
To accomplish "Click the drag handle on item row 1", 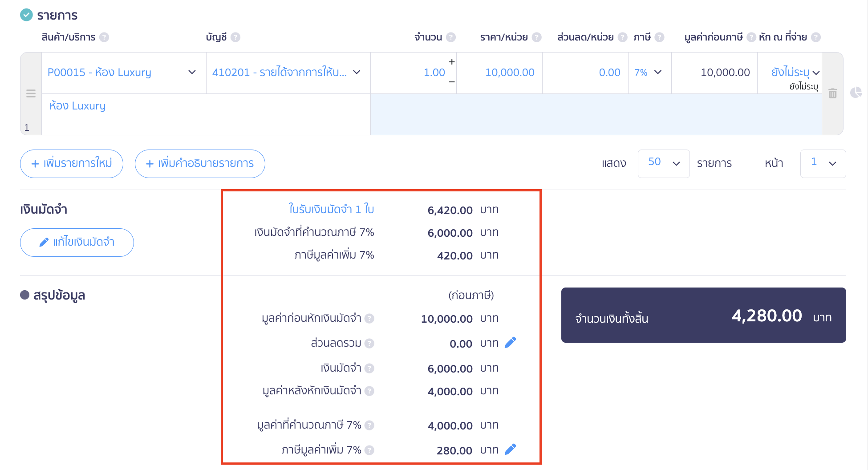I will click(x=31, y=93).
